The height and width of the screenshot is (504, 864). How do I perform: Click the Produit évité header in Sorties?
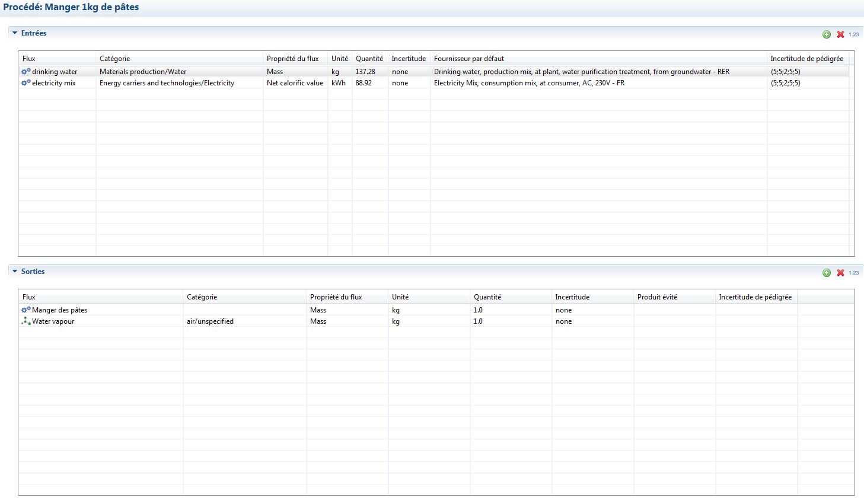click(674, 297)
